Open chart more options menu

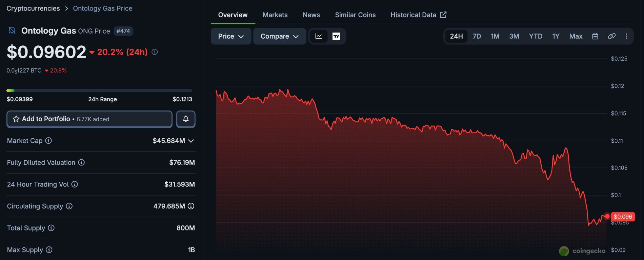pyautogui.click(x=626, y=36)
